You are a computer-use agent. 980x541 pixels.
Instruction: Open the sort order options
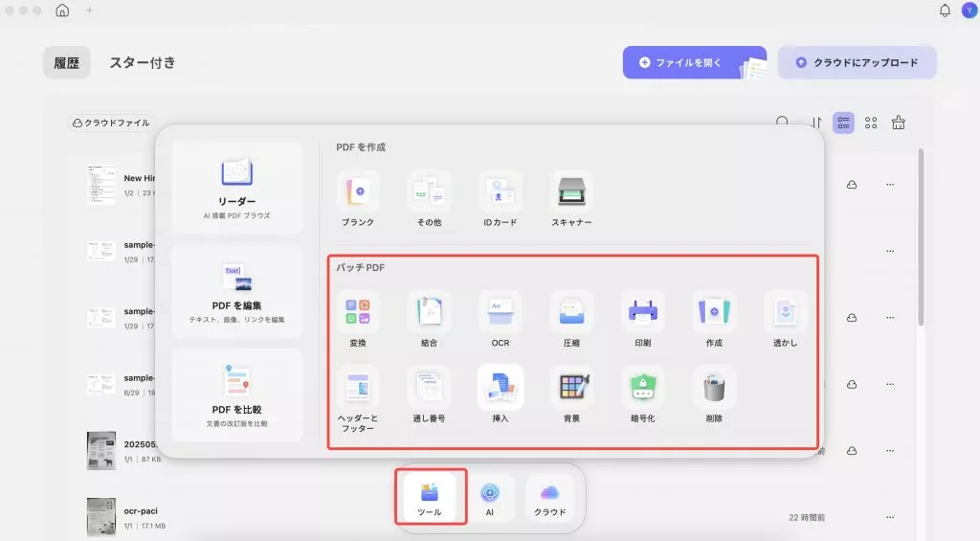point(816,123)
